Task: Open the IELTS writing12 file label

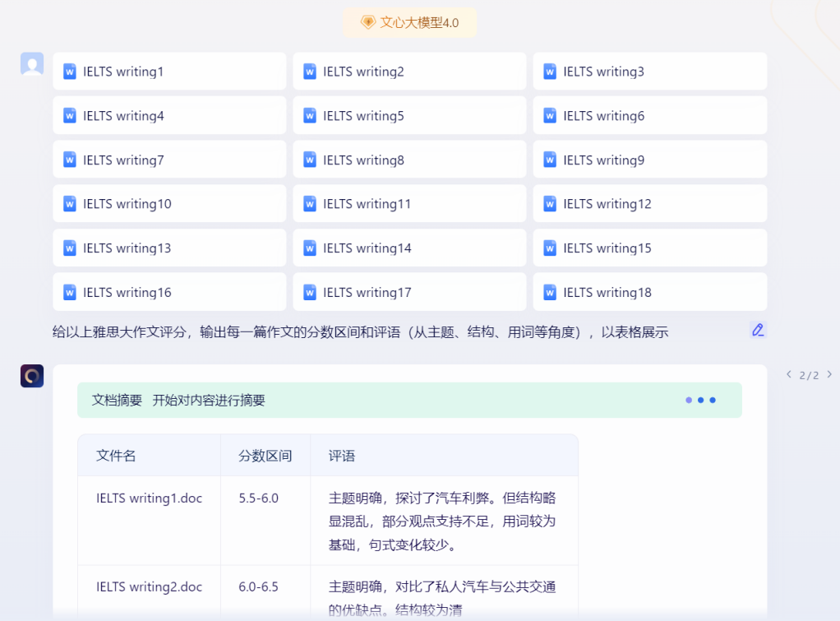Action: point(607,204)
